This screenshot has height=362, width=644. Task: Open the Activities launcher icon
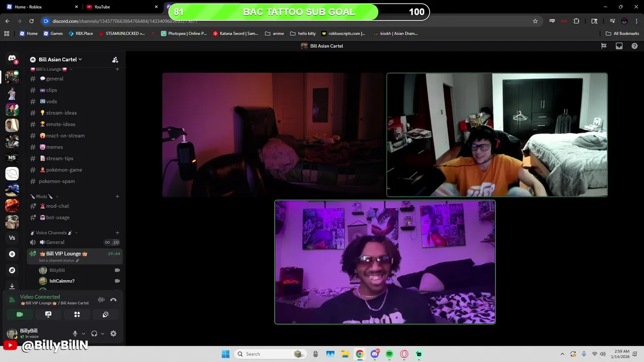[77, 314]
